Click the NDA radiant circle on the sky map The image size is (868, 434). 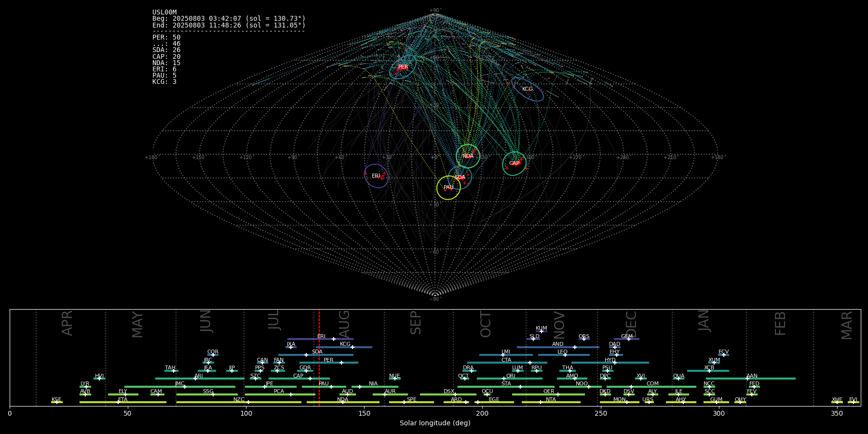point(468,156)
